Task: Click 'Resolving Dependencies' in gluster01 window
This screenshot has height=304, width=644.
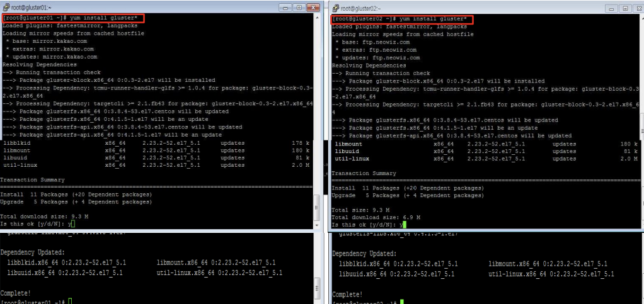Action: pos(40,64)
